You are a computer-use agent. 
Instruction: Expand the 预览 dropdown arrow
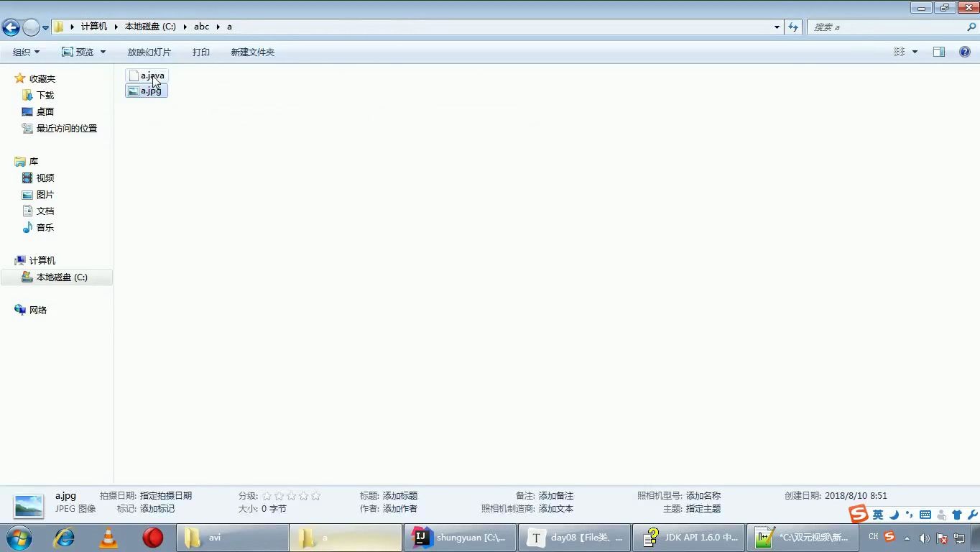point(103,52)
